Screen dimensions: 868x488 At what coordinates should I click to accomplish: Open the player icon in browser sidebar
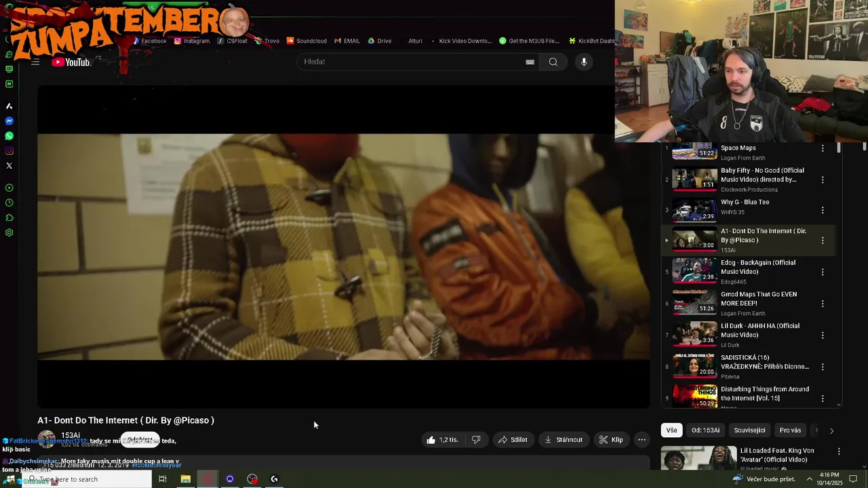pyautogui.click(x=9, y=188)
